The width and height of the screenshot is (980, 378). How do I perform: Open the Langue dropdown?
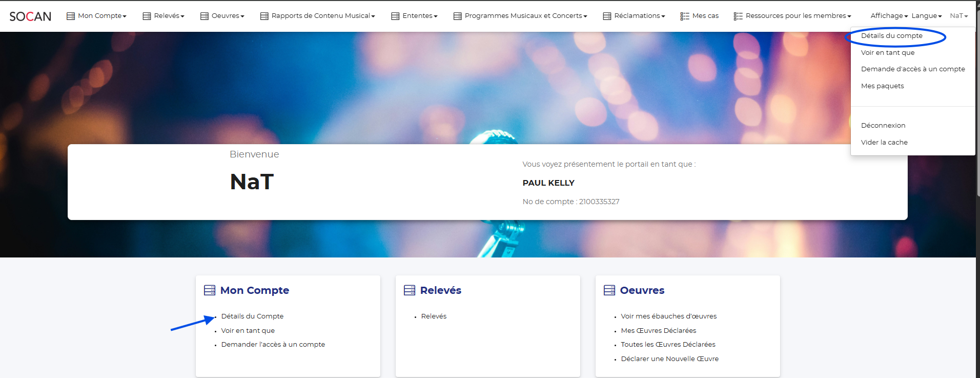coord(926,16)
